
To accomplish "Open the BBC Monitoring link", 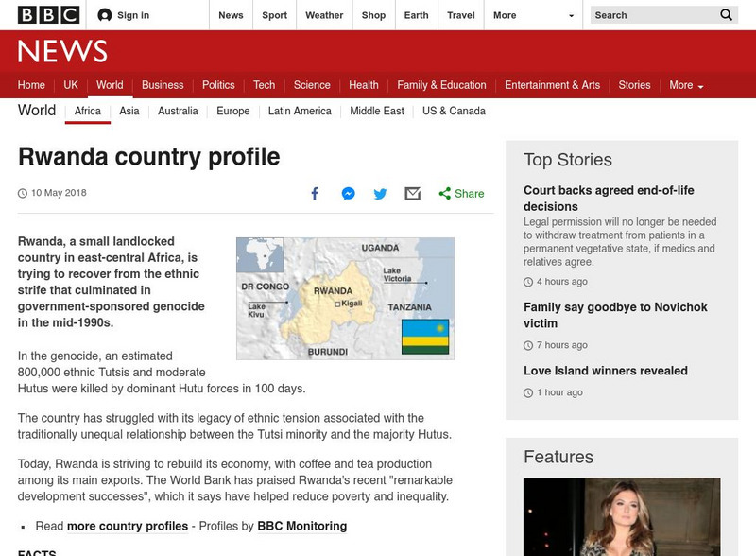I will (301, 526).
